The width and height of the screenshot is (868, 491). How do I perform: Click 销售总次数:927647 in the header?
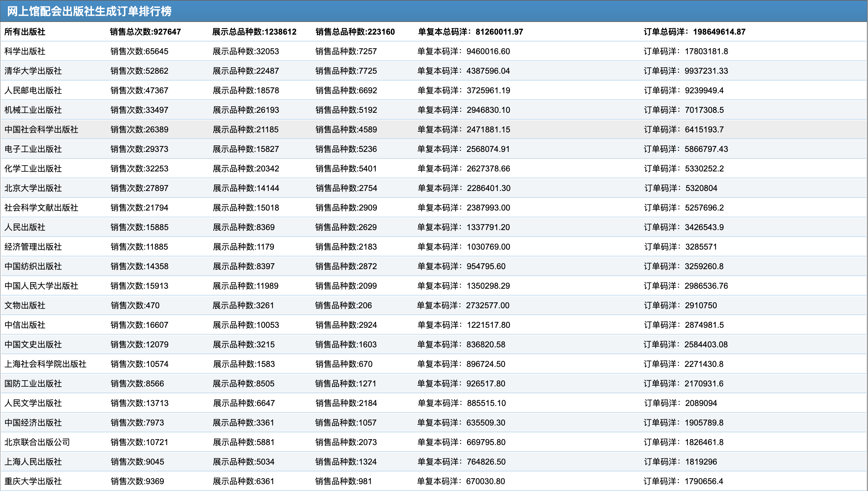tap(145, 32)
